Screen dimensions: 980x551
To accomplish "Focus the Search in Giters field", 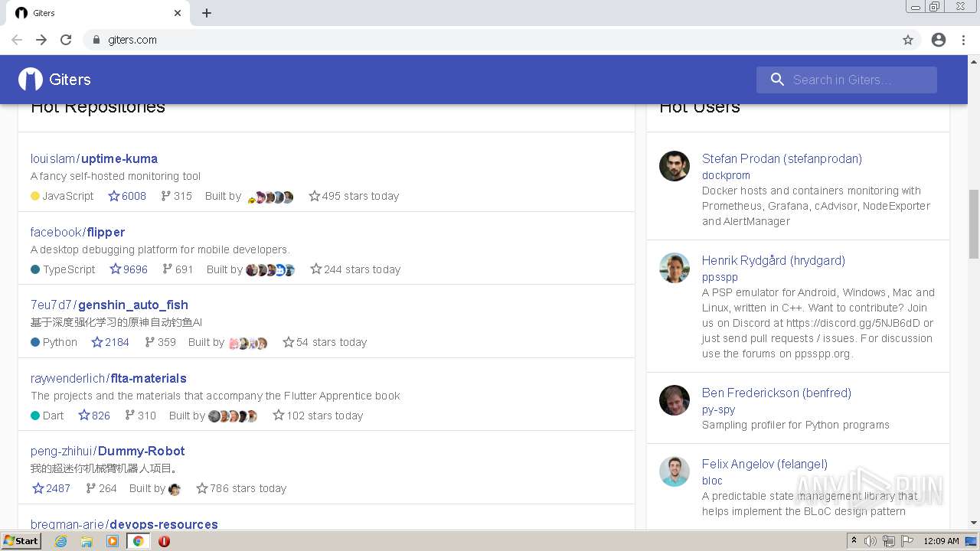I will [847, 80].
